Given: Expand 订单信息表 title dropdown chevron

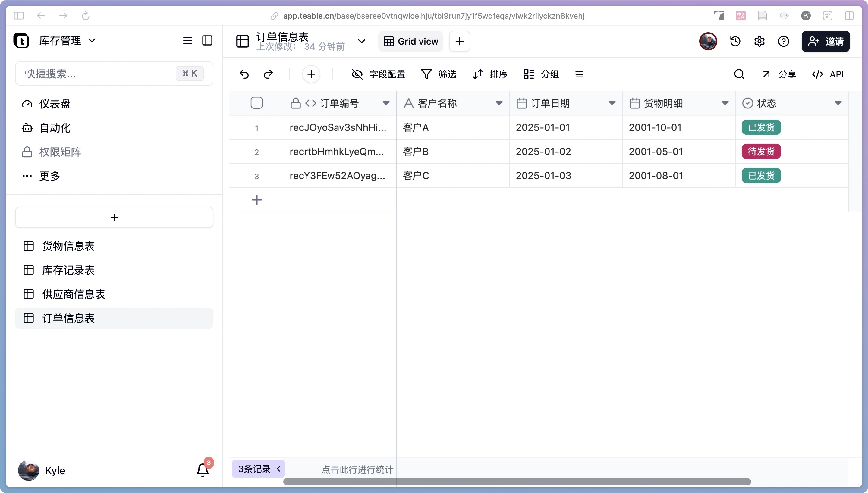Looking at the screenshot, I should click(x=362, y=41).
